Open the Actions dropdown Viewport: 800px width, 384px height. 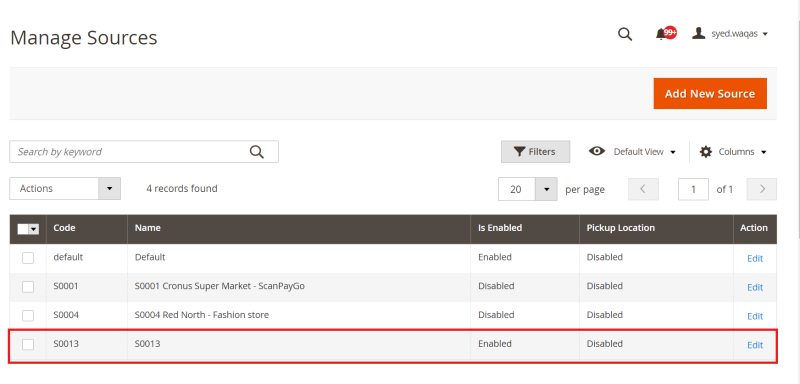coord(65,189)
